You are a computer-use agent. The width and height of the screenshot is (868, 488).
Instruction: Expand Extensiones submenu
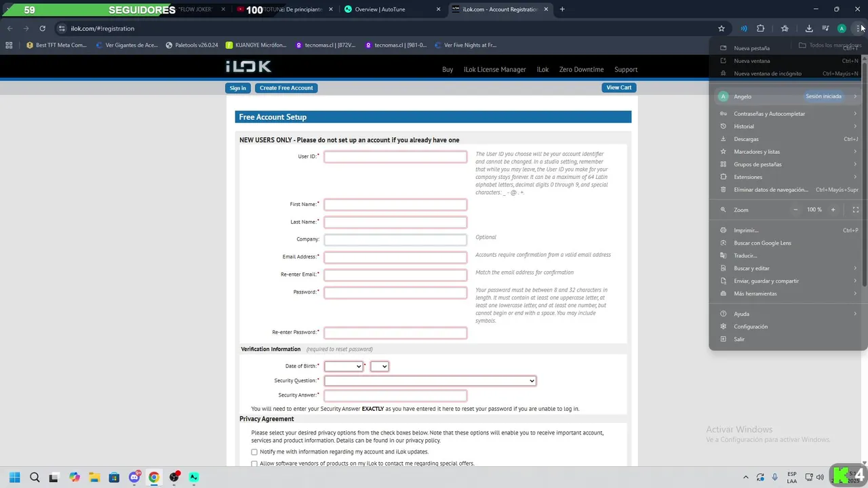coord(788,177)
